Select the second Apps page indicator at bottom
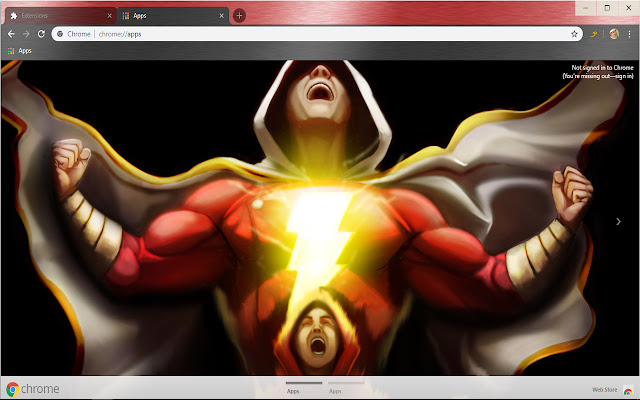The height and width of the screenshot is (400, 640). click(346, 388)
